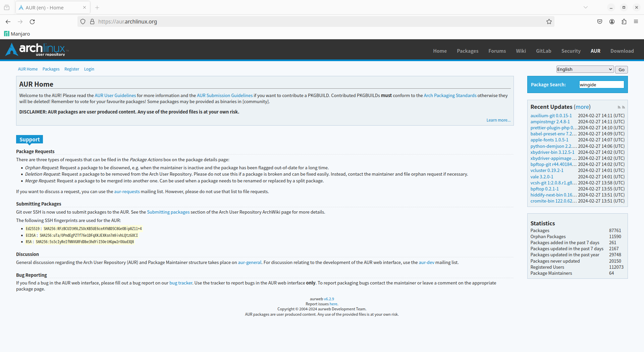Open the Manjaro bookmark
Screen dimensions: 644x352
[17, 34]
